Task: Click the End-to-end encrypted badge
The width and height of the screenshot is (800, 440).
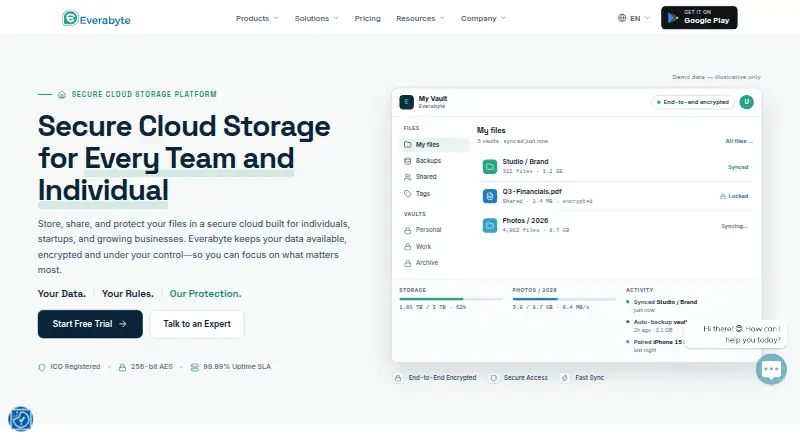Action: click(x=692, y=102)
